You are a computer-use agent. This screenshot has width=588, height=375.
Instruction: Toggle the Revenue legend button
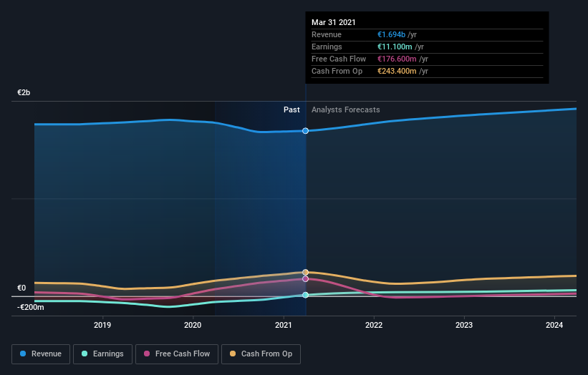click(x=41, y=354)
